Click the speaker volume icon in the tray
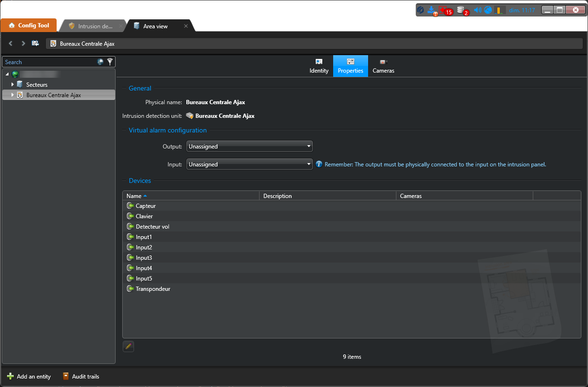Screen dimensions: 588x387 pyautogui.click(x=477, y=10)
